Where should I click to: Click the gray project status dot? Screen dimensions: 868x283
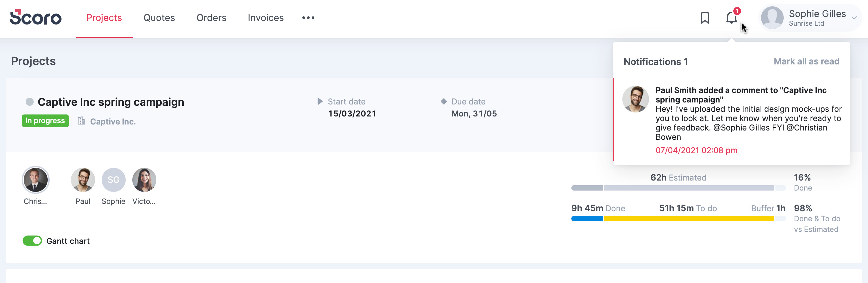click(x=30, y=102)
